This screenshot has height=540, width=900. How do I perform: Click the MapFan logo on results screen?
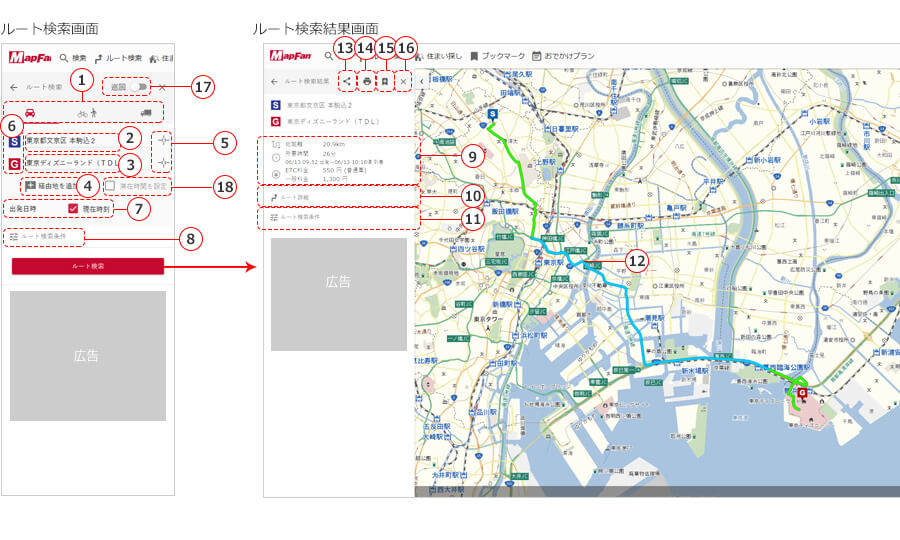pos(290,56)
